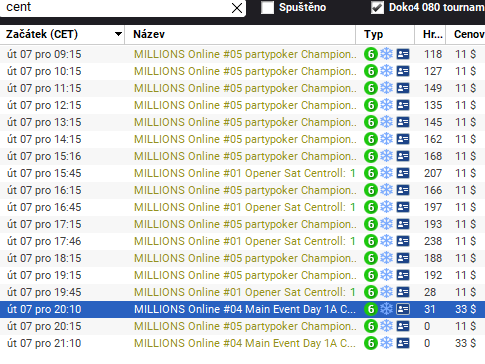Select Opener Sat Centroll at 17:46

click(245, 241)
